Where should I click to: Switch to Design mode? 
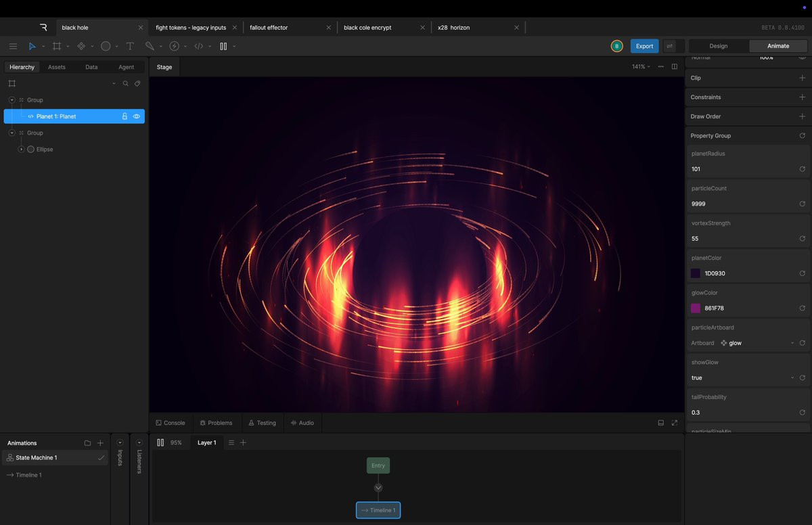tap(718, 46)
